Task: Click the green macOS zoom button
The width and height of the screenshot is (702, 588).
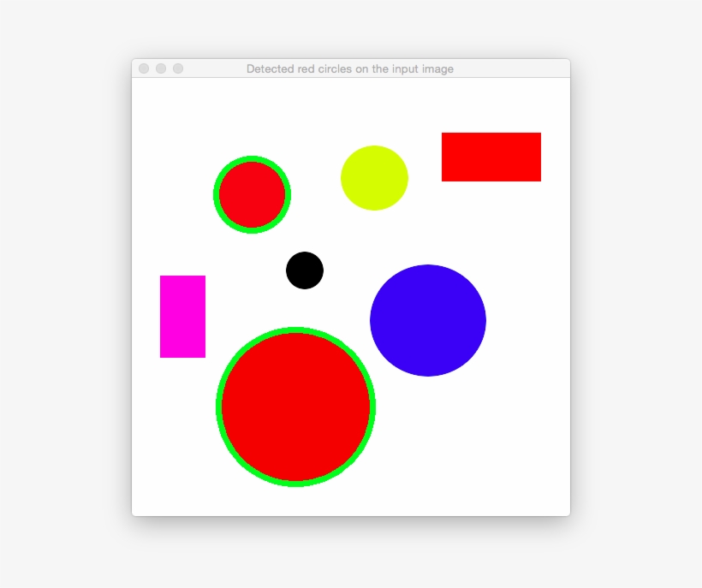Action: pos(178,68)
